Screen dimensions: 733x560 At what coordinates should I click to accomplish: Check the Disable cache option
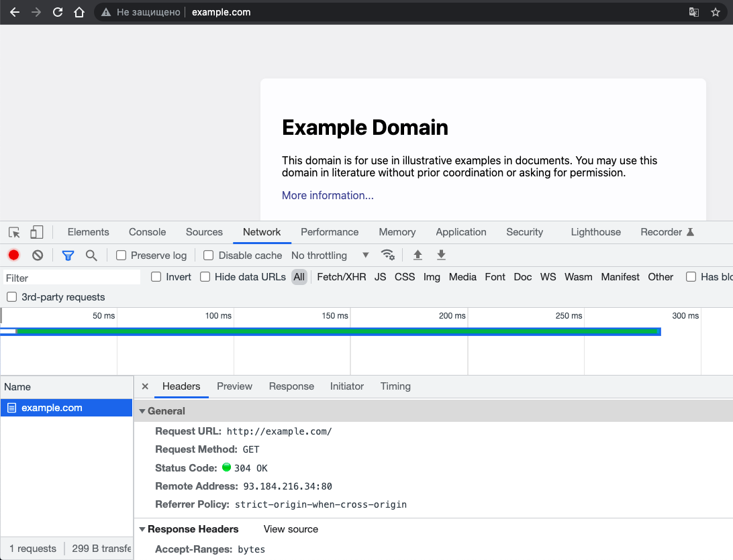[x=209, y=256]
